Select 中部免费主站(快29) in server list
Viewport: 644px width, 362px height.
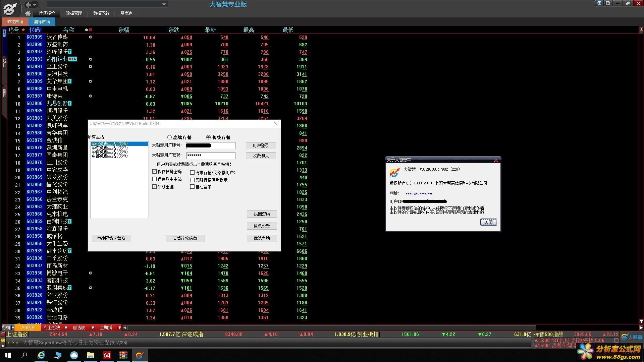tap(119, 156)
